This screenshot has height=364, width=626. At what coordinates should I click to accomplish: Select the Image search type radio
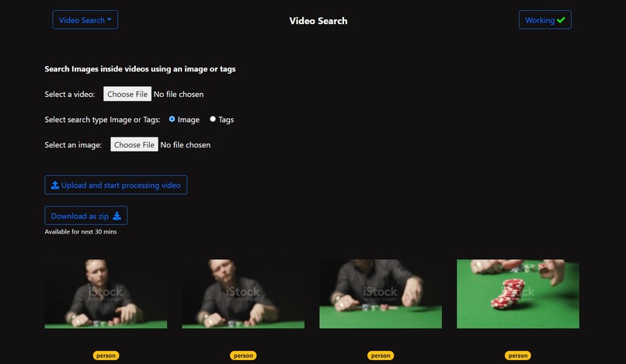tap(172, 119)
